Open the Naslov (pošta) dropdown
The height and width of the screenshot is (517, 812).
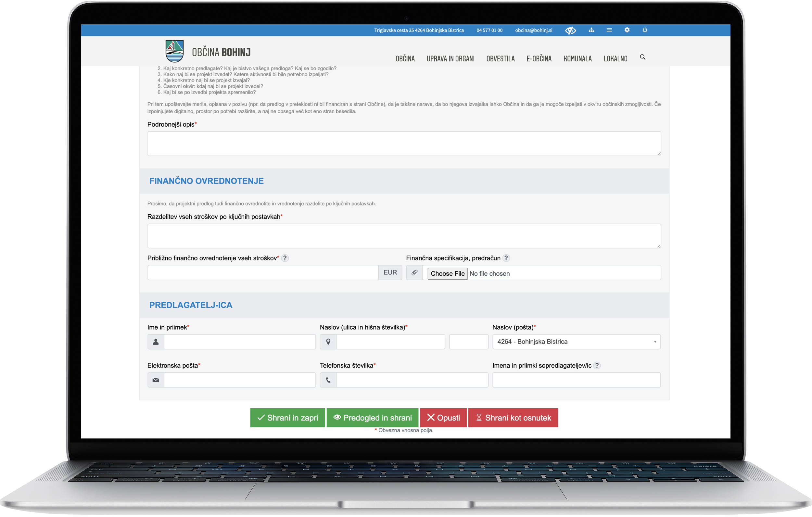point(576,342)
